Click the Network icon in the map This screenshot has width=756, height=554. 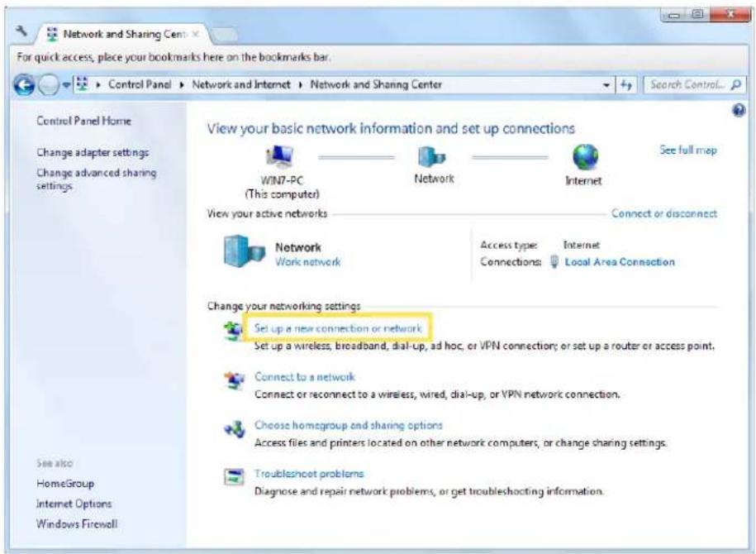click(x=432, y=157)
